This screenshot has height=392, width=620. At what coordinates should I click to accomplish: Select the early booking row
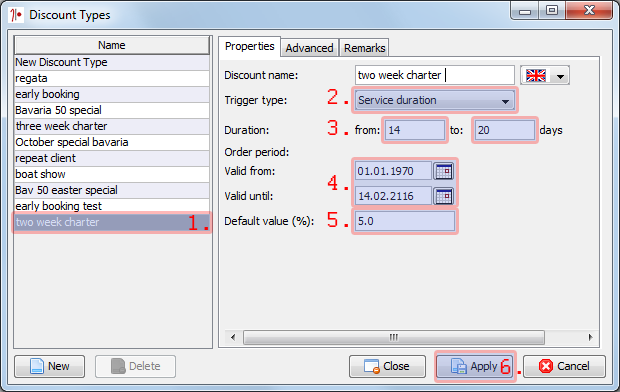(x=112, y=94)
